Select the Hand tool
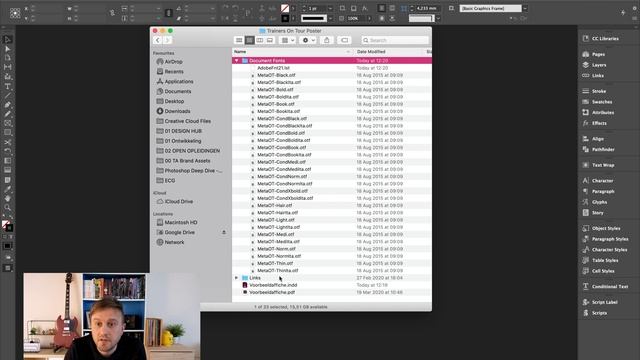The image size is (640, 360). pyautogui.click(x=7, y=198)
